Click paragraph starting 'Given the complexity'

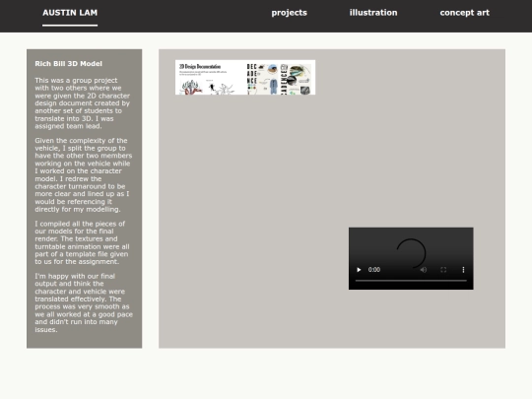84,174
